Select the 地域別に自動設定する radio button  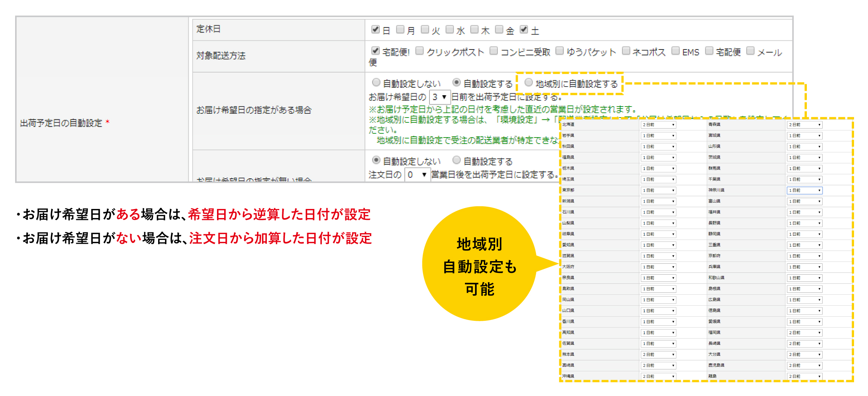click(x=529, y=82)
